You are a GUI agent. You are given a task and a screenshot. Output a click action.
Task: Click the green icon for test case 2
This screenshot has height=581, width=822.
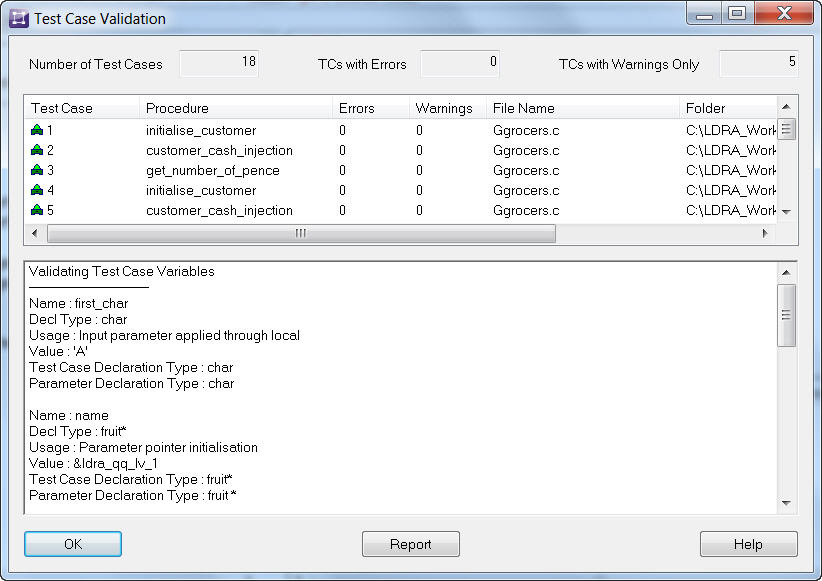(37, 150)
